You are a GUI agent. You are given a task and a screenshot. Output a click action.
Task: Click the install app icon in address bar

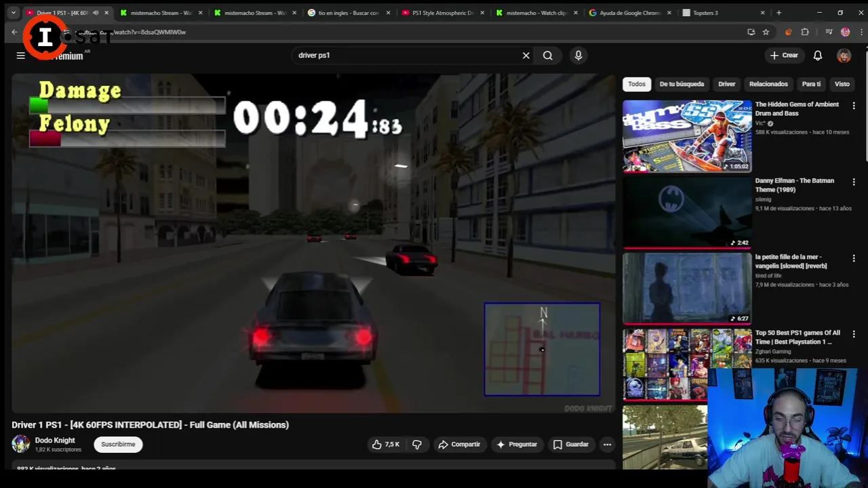(x=751, y=32)
